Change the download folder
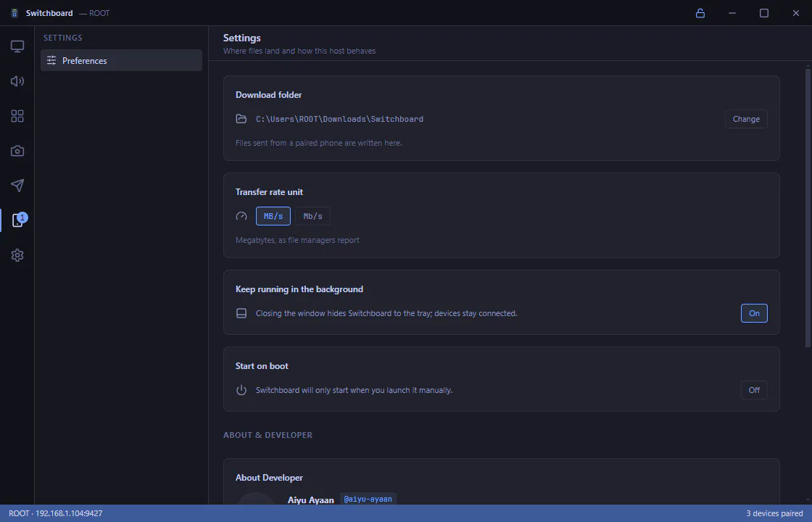 746,119
